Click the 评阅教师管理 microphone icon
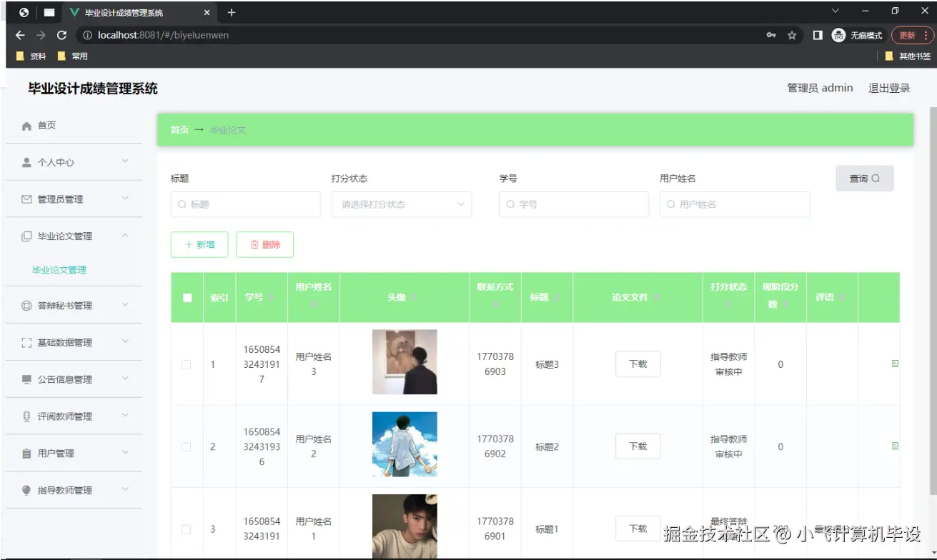The height and width of the screenshot is (560, 937). coord(26,416)
